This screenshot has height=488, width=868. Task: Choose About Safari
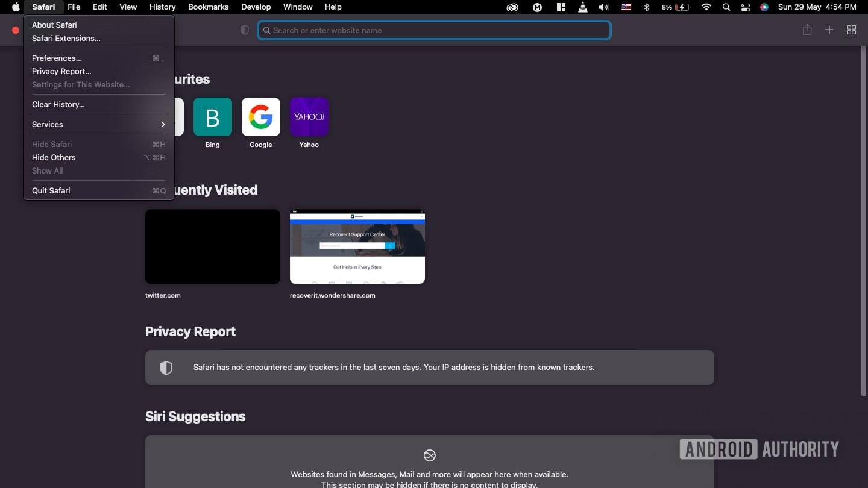[99, 25]
